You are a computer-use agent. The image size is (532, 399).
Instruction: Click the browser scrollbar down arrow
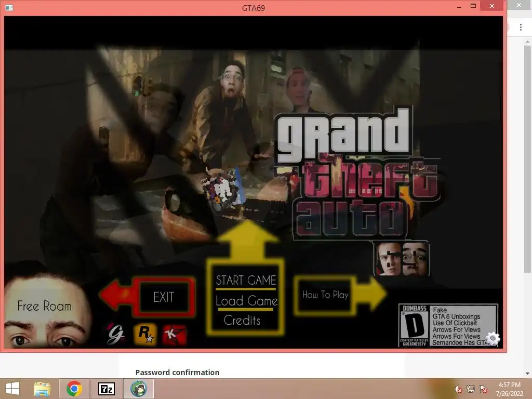pos(527,373)
